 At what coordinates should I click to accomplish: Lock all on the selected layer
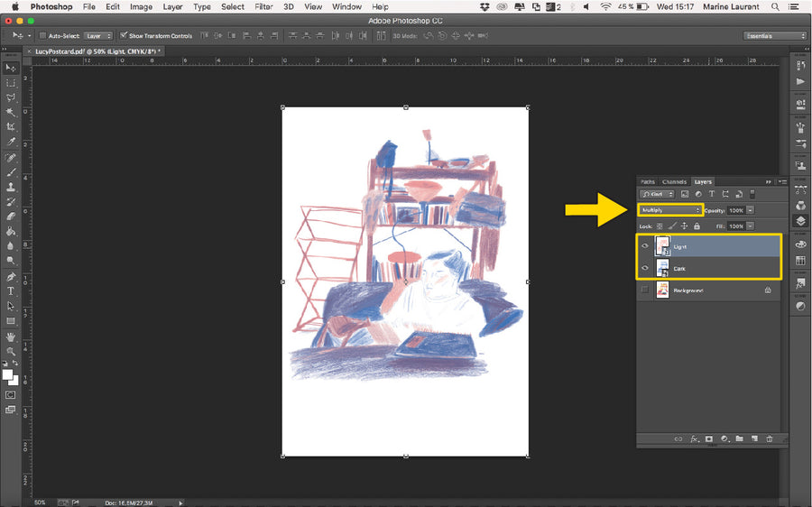(x=697, y=226)
